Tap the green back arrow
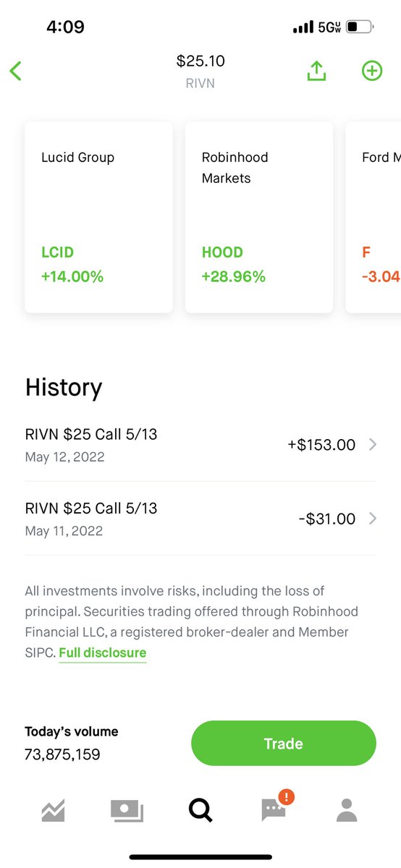401x868 pixels. coord(16,71)
